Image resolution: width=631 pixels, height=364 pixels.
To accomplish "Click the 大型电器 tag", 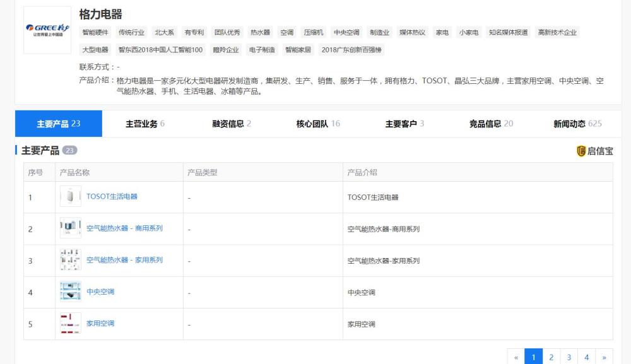I will pyautogui.click(x=95, y=50).
